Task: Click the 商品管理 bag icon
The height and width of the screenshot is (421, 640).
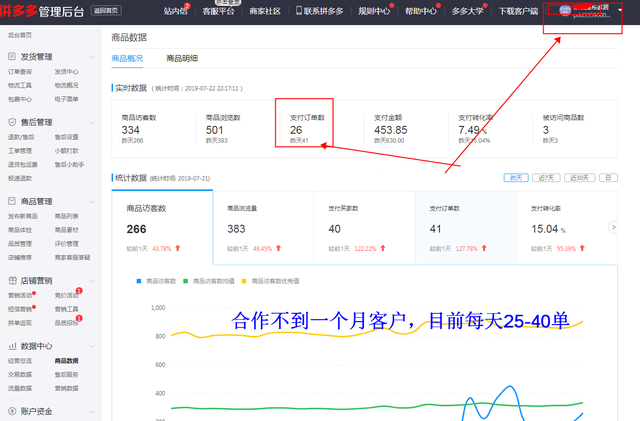Action: click(x=12, y=201)
